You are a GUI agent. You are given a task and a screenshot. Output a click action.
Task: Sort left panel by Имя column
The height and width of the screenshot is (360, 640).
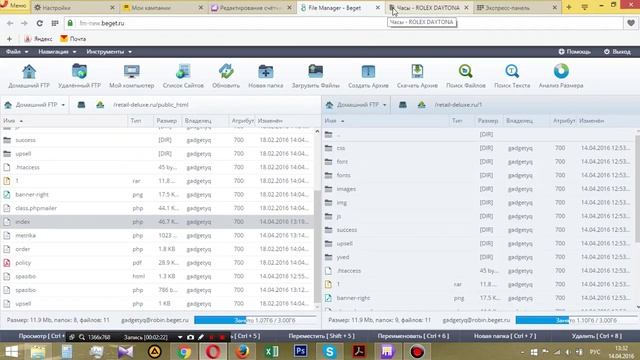[9, 121]
